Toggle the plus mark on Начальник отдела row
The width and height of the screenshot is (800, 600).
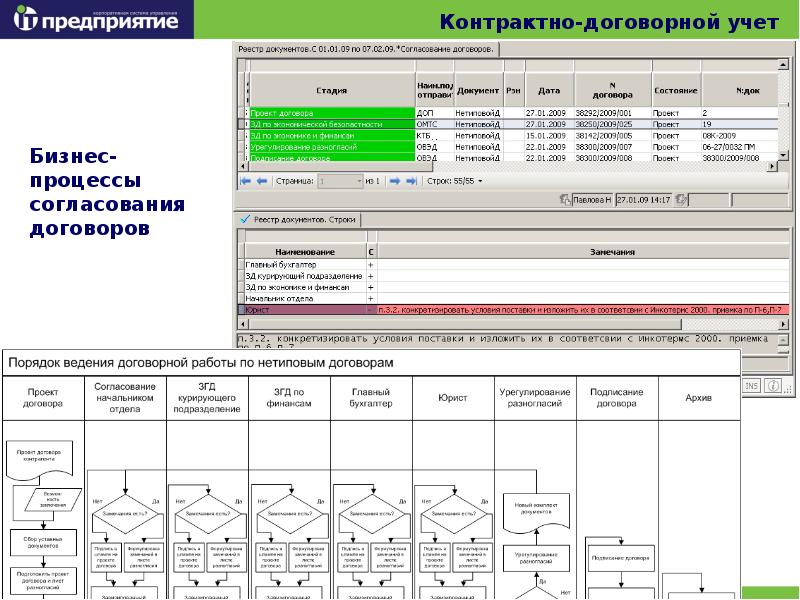tap(371, 298)
